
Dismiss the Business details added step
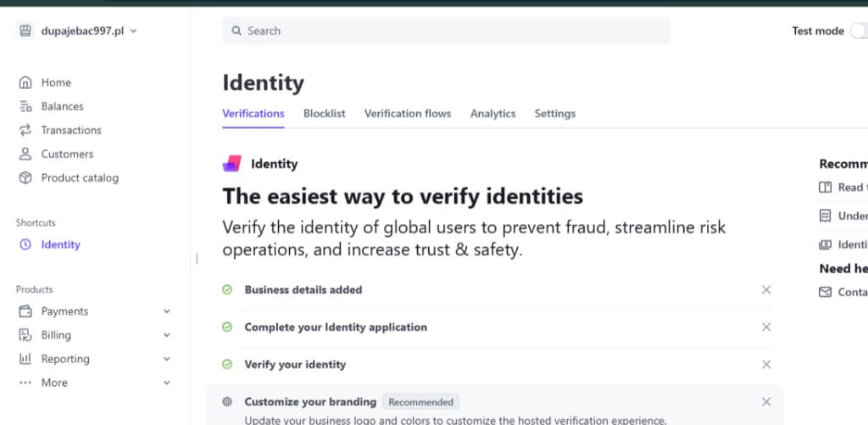(x=766, y=290)
